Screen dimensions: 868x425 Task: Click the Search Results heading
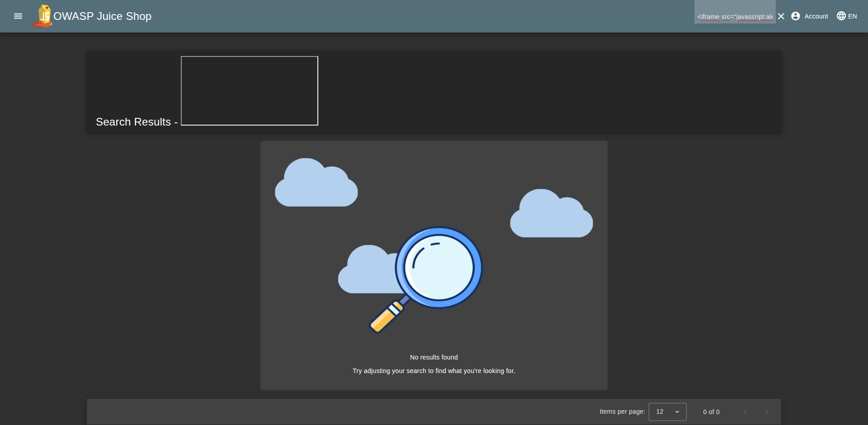133,122
